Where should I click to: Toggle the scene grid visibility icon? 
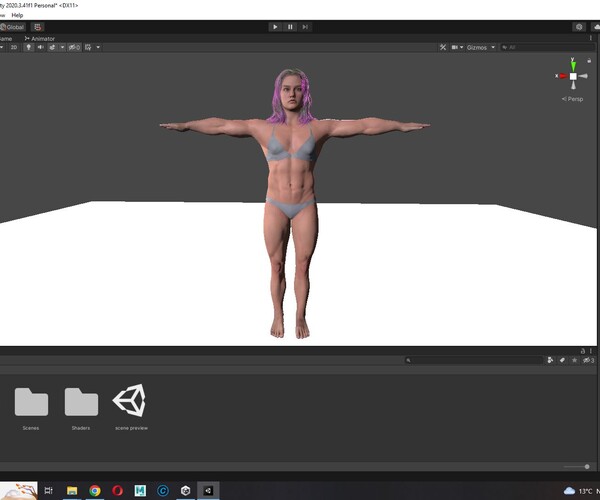click(88, 47)
